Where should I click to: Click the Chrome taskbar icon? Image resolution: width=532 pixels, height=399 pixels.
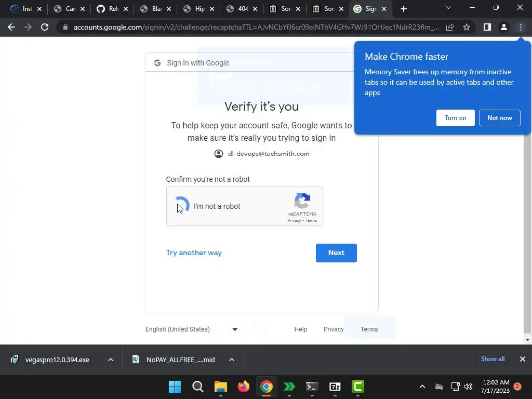[x=267, y=387]
